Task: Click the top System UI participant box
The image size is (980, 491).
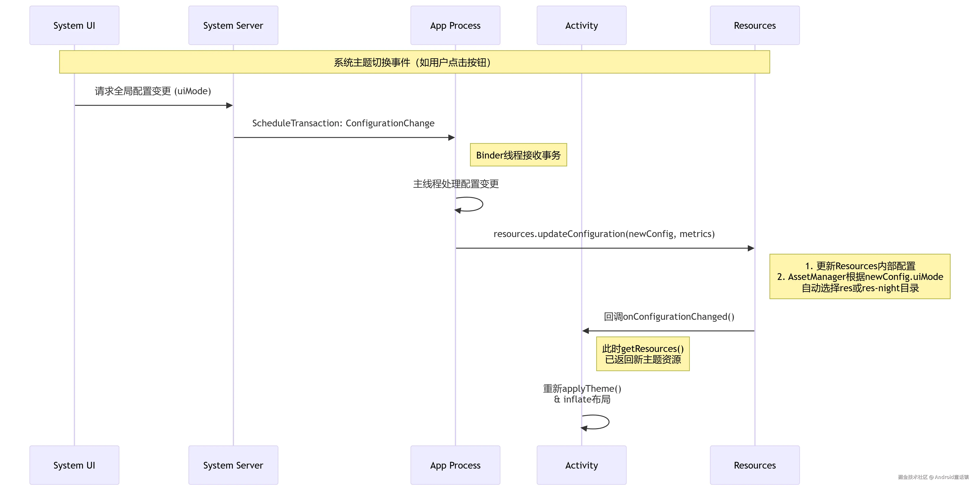Action: click(74, 25)
